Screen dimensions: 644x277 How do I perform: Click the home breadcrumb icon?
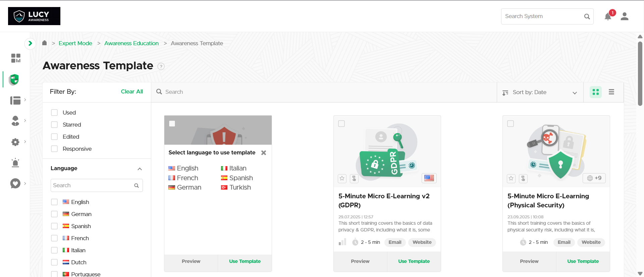[x=44, y=43]
